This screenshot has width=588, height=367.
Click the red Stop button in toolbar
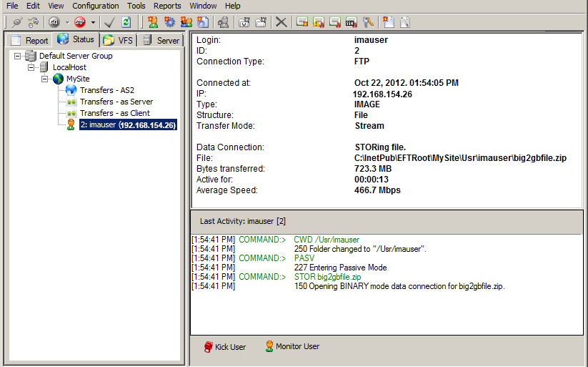pyautogui.click(x=80, y=22)
